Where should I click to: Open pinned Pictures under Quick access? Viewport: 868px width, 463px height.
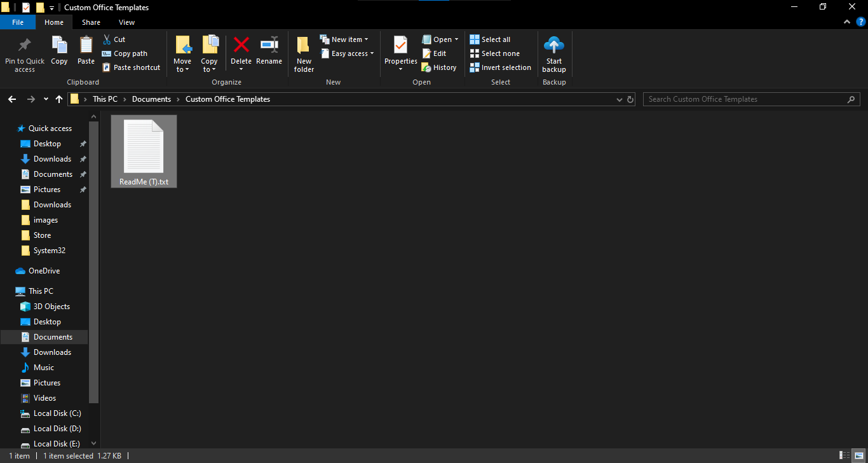[47, 190]
